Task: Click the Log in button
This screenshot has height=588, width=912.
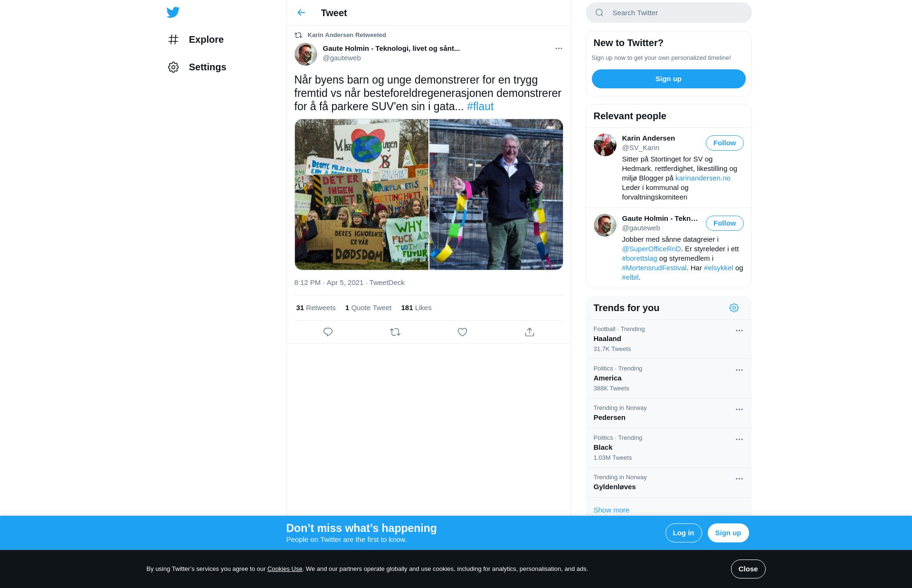Action: [683, 533]
